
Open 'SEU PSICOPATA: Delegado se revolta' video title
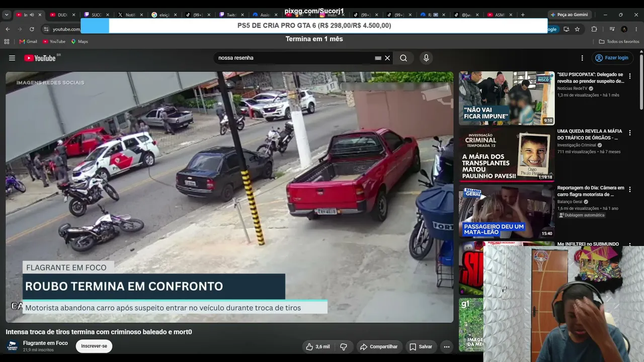(x=591, y=78)
